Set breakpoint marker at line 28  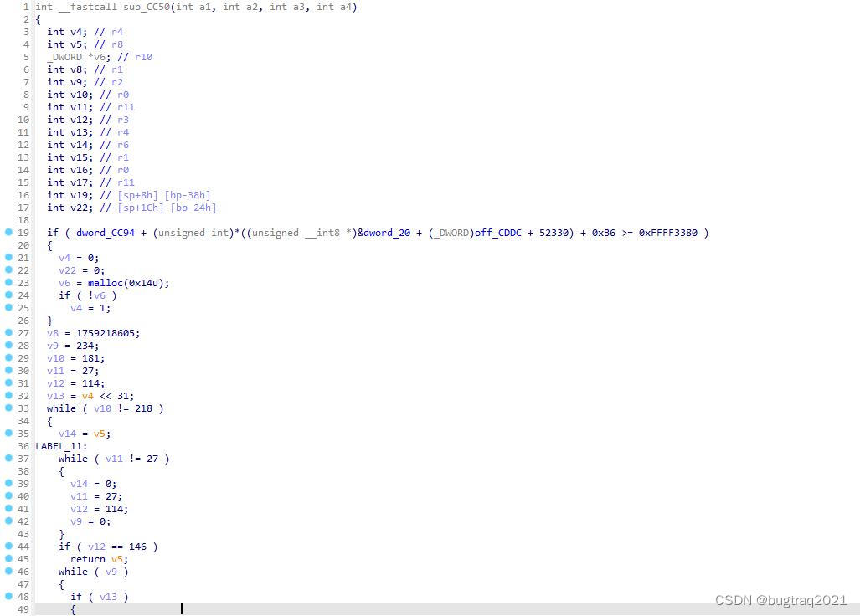8,346
